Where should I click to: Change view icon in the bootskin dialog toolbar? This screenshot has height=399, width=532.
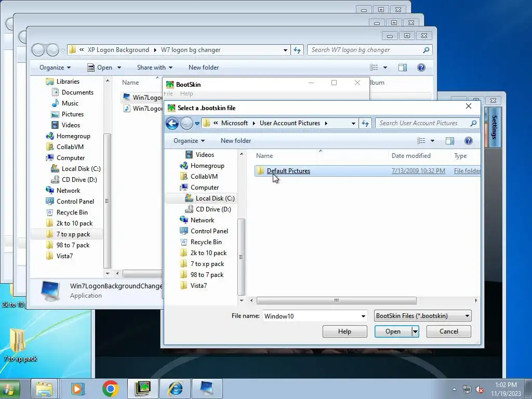point(421,141)
